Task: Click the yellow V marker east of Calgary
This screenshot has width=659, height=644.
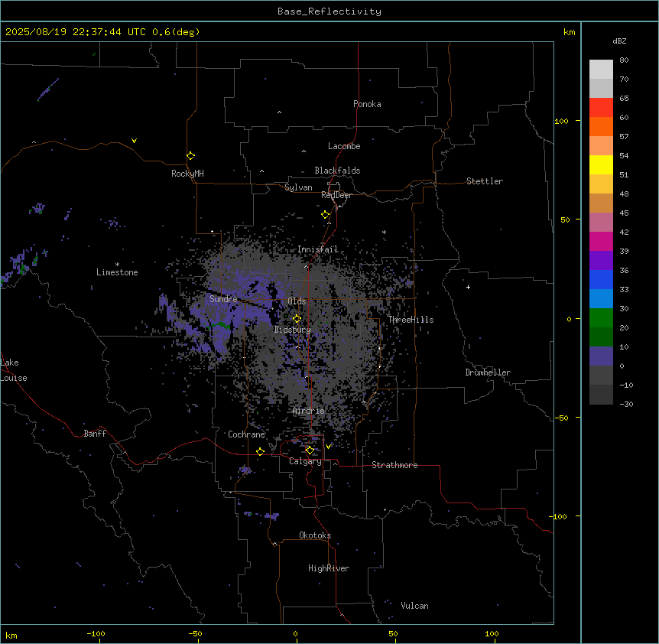Action: tap(328, 446)
